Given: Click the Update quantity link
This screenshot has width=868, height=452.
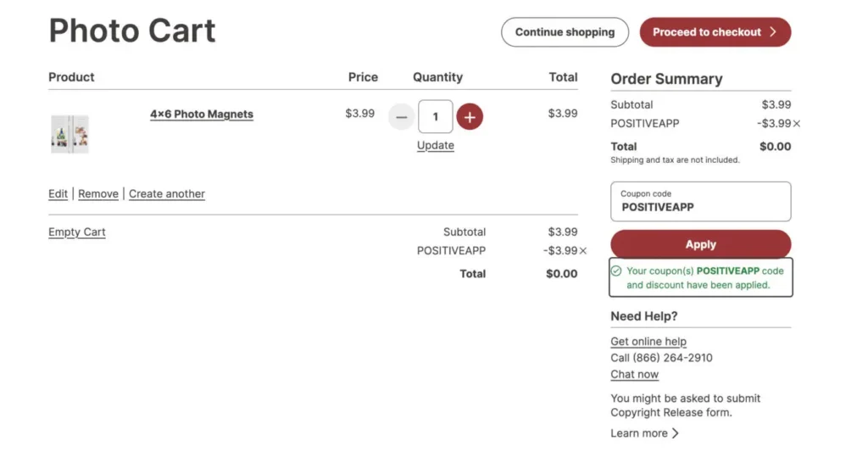Looking at the screenshot, I should pos(436,145).
